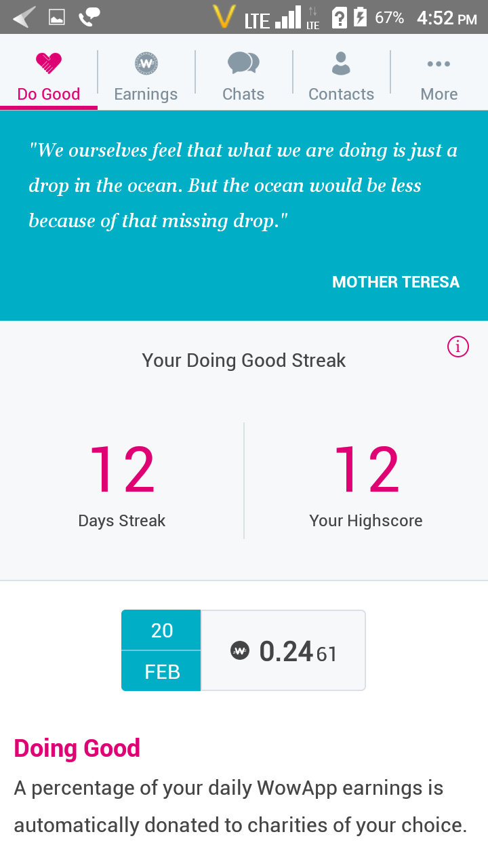Open the Contacts tab label
The width and height of the screenshot is (488, 868).
click(x=341, y=94)
